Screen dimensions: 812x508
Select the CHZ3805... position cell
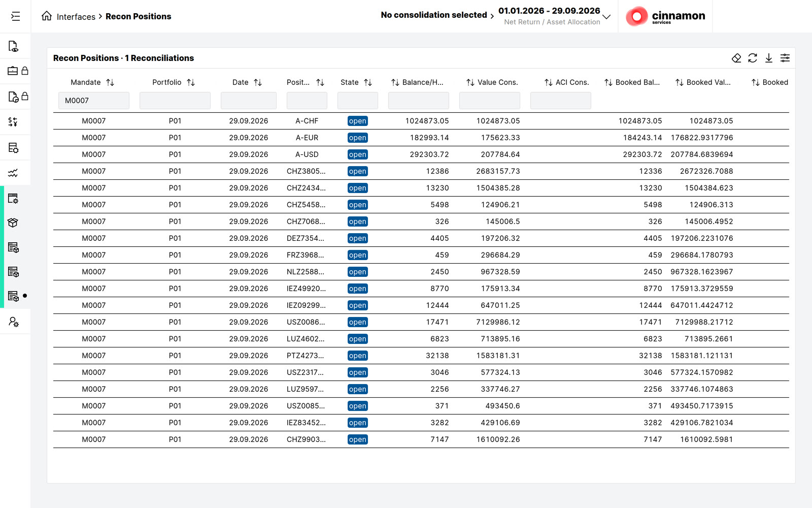click(x=306, y=171)
